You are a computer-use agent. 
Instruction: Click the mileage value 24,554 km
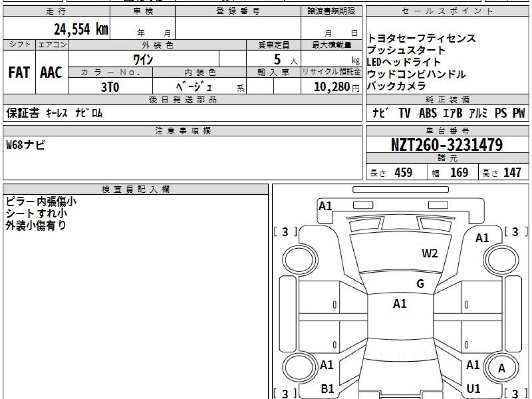[81, 29]
